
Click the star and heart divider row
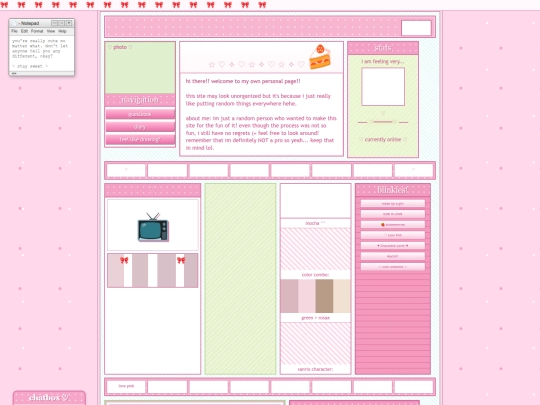[x=257, y=64]
